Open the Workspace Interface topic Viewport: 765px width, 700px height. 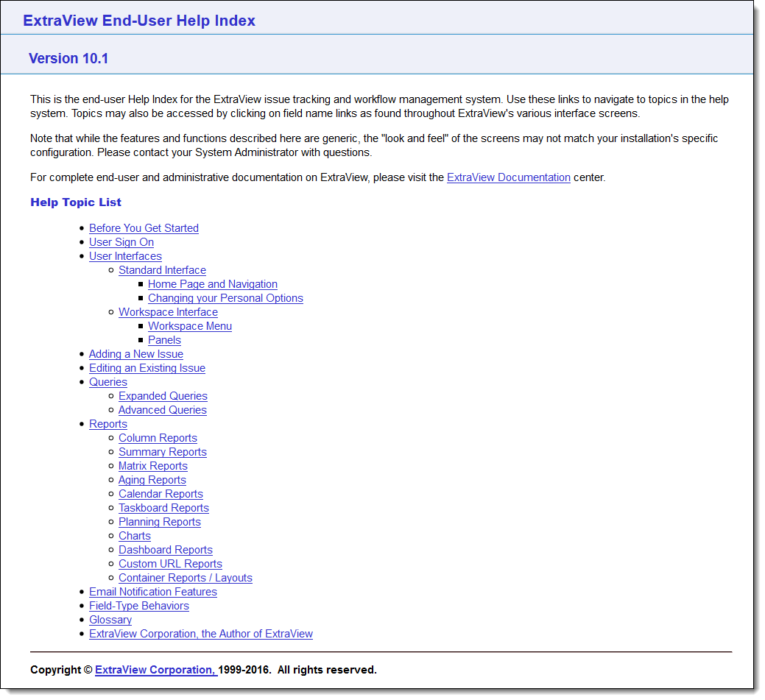click(x=169, y=312)
